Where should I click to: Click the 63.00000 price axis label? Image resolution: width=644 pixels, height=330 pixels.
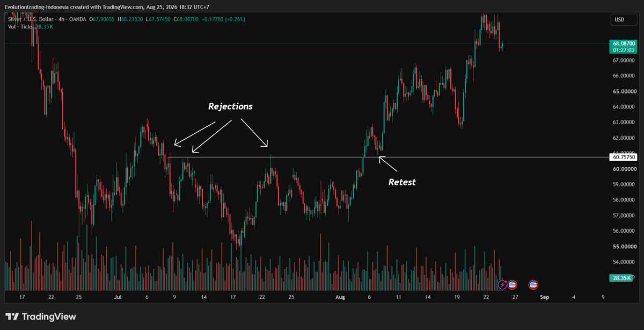point(623,123)
